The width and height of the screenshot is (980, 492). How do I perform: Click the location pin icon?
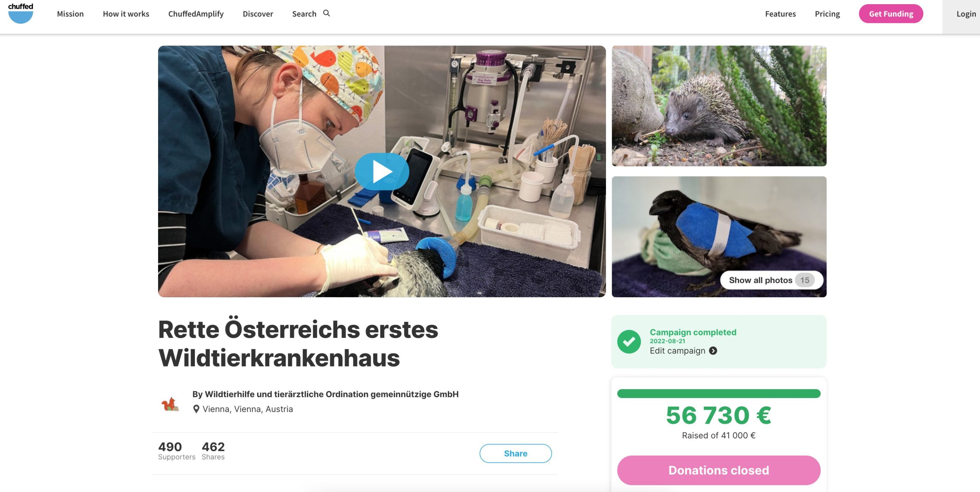pyautogui.click(x=196, y=409)
